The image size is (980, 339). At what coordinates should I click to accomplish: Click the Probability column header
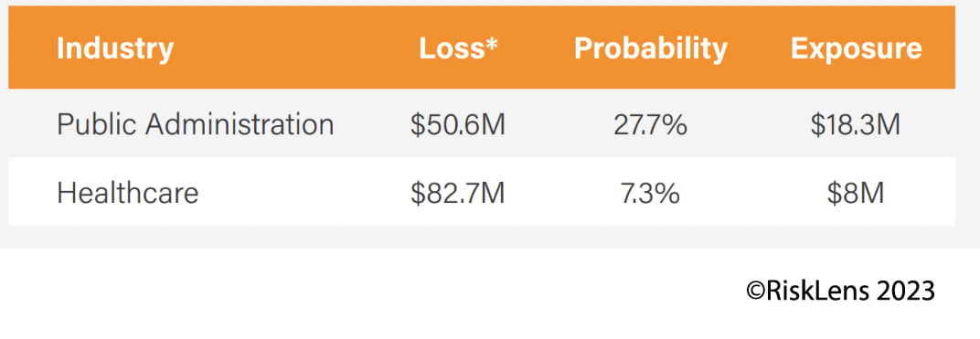tap(651, 48)
